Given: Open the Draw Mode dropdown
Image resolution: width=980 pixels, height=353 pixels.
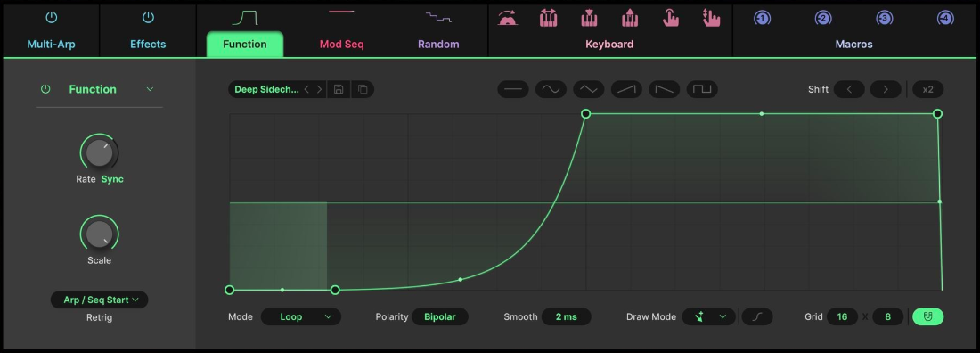Looking at the screenshot, I should coord(709,316).
